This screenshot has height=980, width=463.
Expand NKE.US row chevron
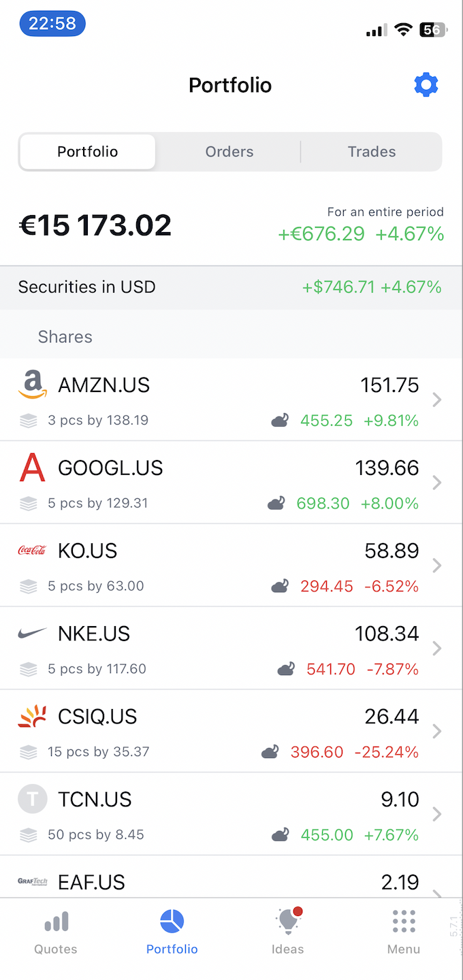[x=437, y=649]
